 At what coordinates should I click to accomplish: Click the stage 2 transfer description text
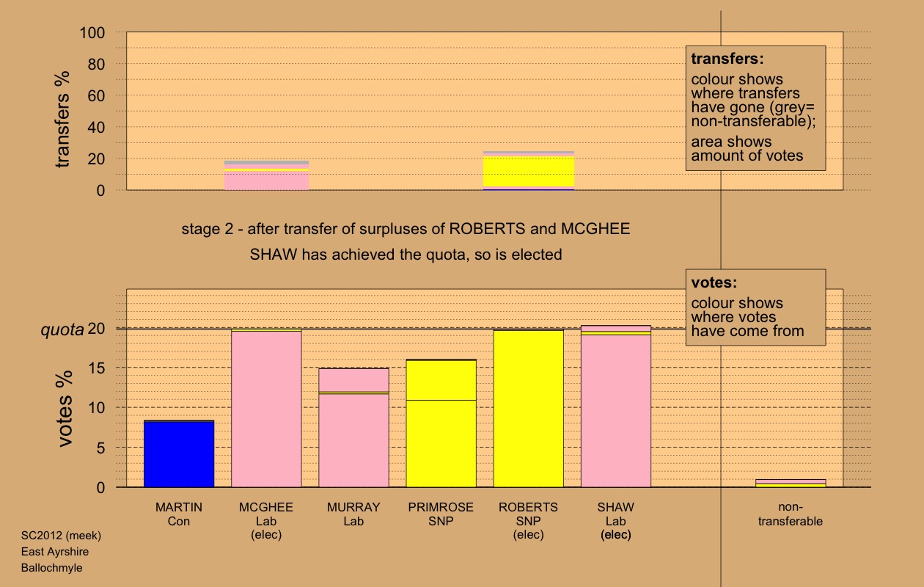click(406, 228)
